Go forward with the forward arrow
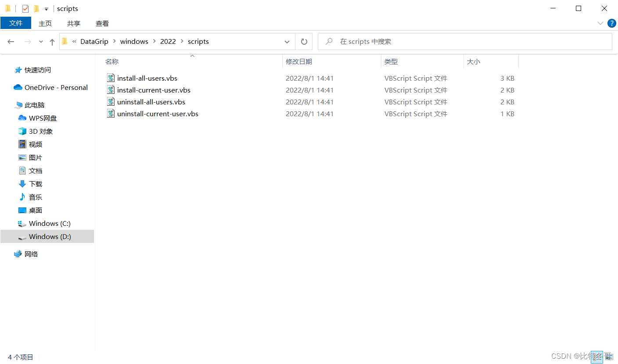The height and width of the screenshot is (364, 618). tap(28, 42)
